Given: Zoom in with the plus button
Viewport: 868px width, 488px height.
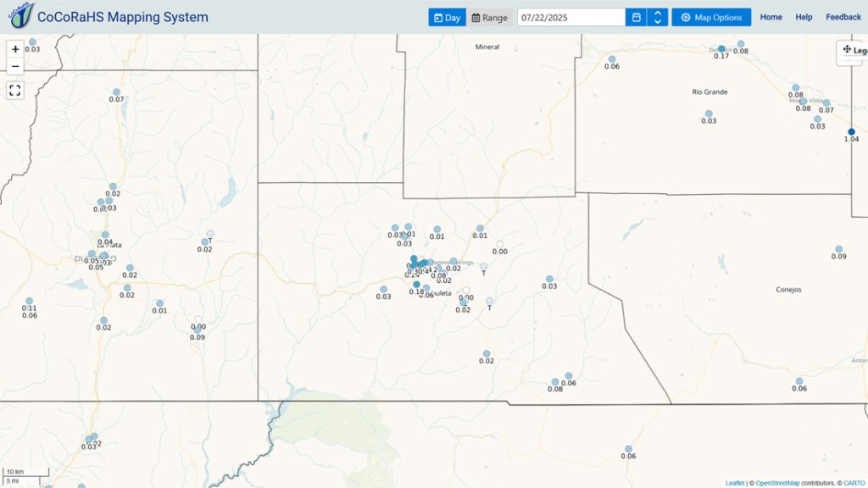Looking at the screenshot, I should (x=15, y=49).
